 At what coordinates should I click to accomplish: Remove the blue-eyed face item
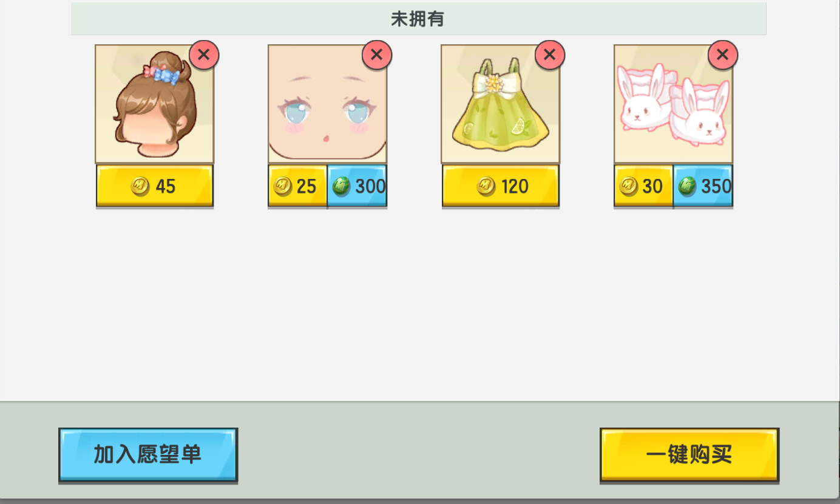(x=377, y=55)
